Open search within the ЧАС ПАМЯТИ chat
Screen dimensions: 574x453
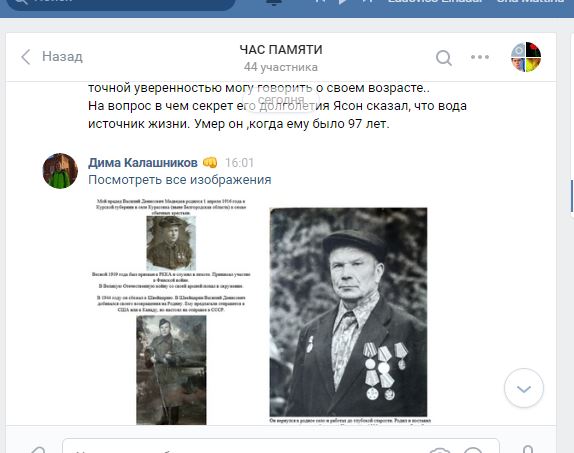coord(444,57)
